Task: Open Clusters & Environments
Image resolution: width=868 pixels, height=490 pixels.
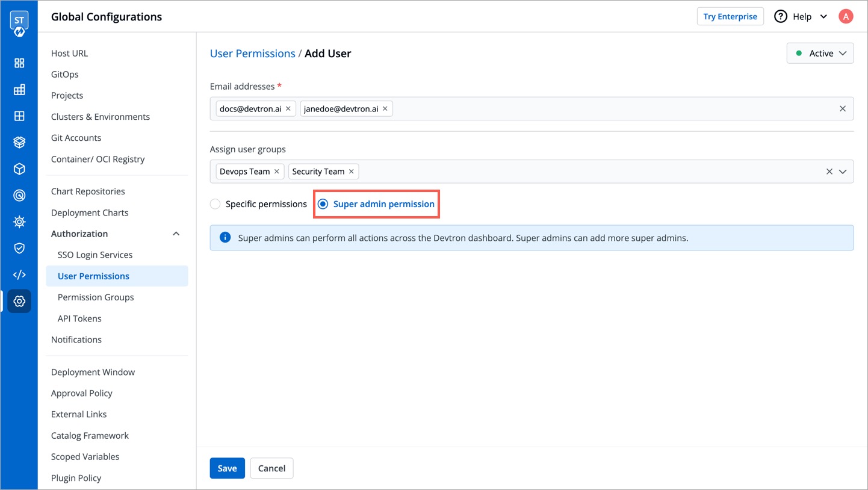Action: (101, 117)
